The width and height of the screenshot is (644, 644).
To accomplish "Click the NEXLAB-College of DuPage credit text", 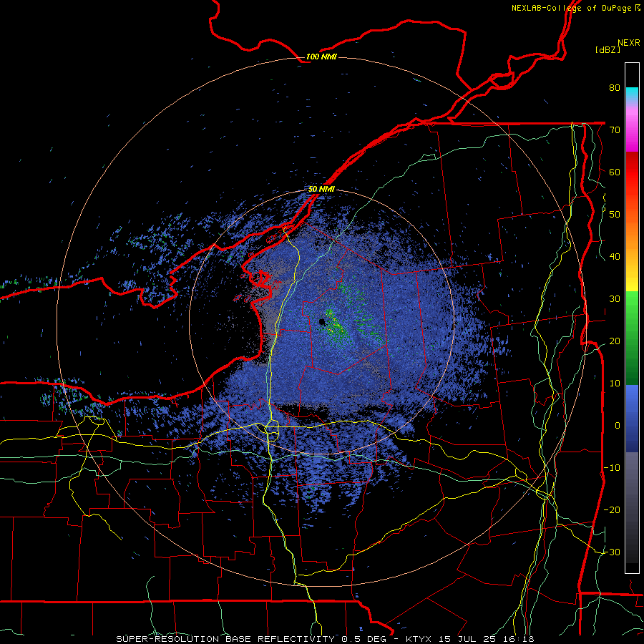I will pos(575,8).
